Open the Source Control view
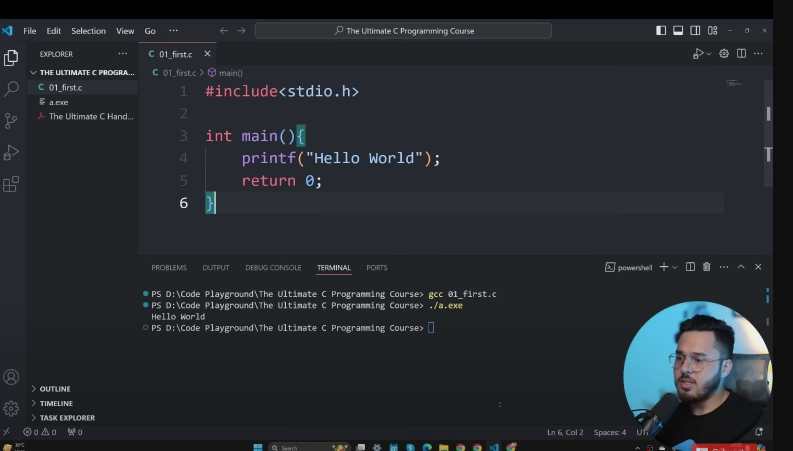The image size is (793, 451). coord(11,120)
